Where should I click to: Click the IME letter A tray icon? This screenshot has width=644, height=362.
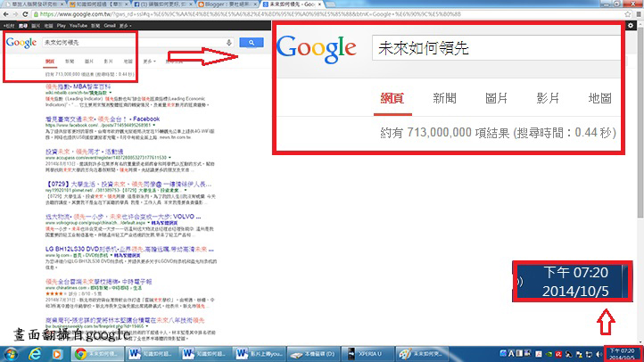pos(511,353)
